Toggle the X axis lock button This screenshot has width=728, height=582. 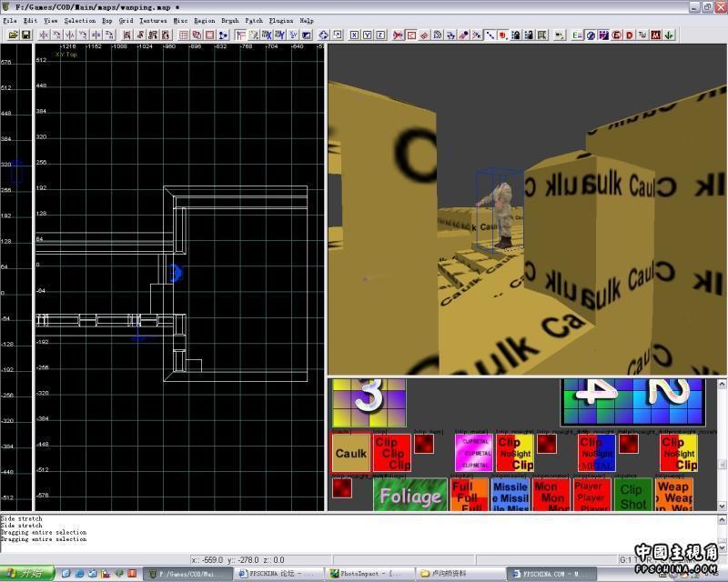(x=354, y=35)
